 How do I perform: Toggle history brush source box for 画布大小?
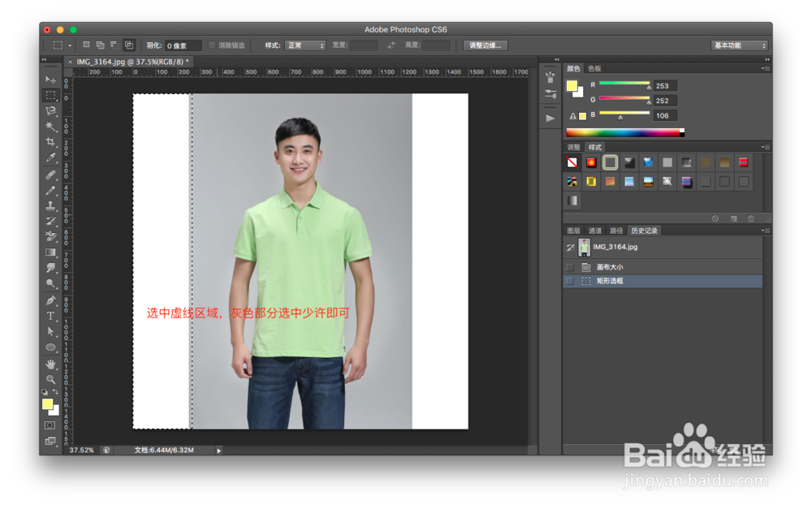coord(570,267)
